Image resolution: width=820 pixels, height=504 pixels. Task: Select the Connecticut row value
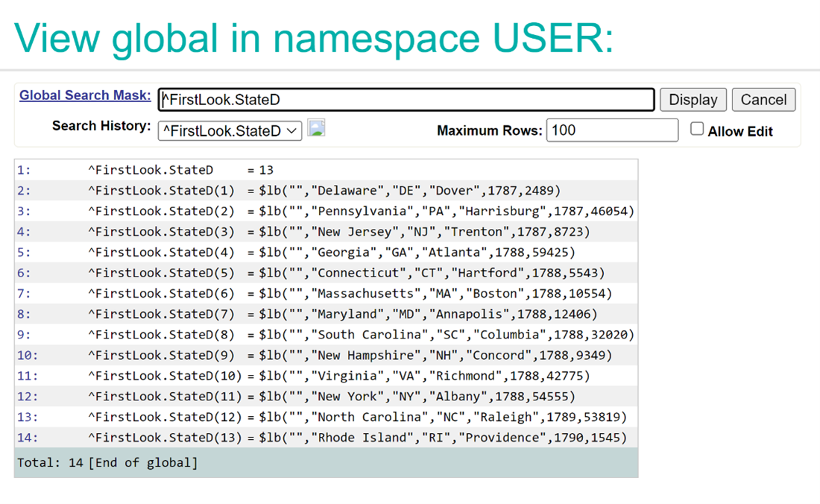click(432, 273)
